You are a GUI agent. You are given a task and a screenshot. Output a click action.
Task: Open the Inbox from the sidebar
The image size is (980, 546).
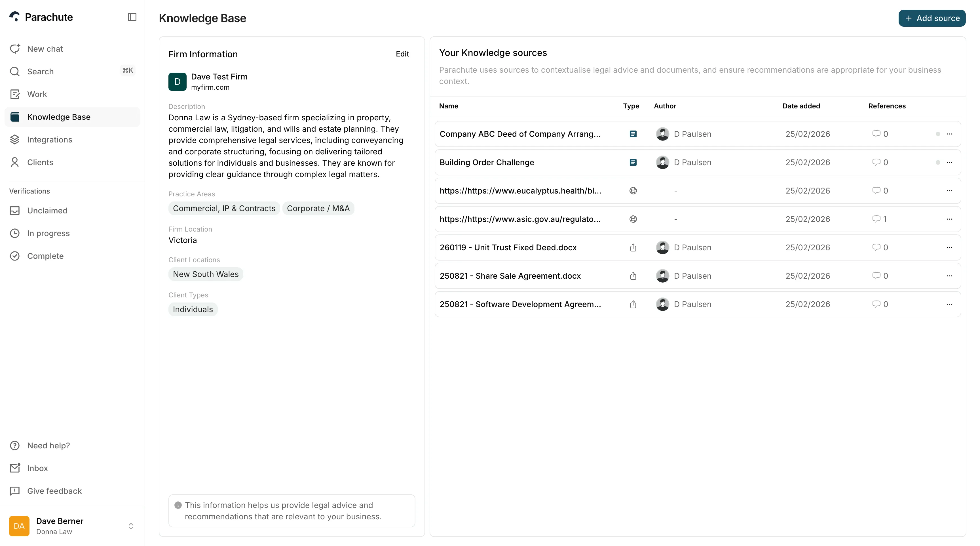[x=37, y=468]
